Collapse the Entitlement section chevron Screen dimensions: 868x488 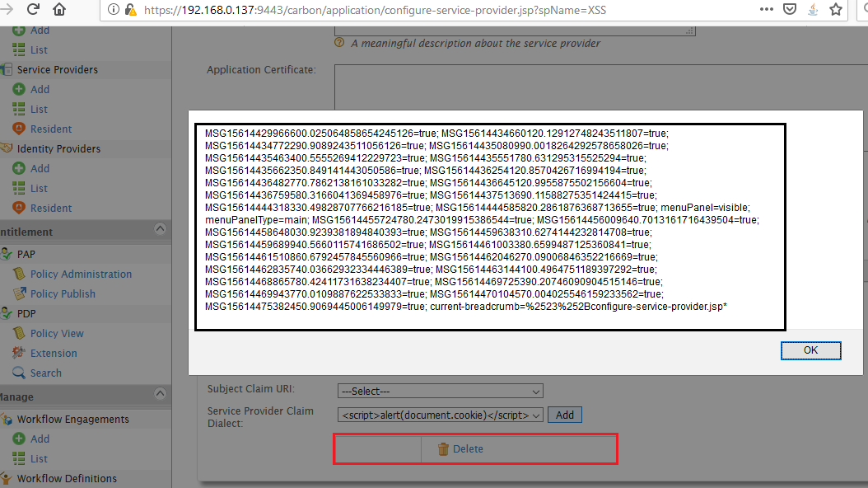(160, 229)
